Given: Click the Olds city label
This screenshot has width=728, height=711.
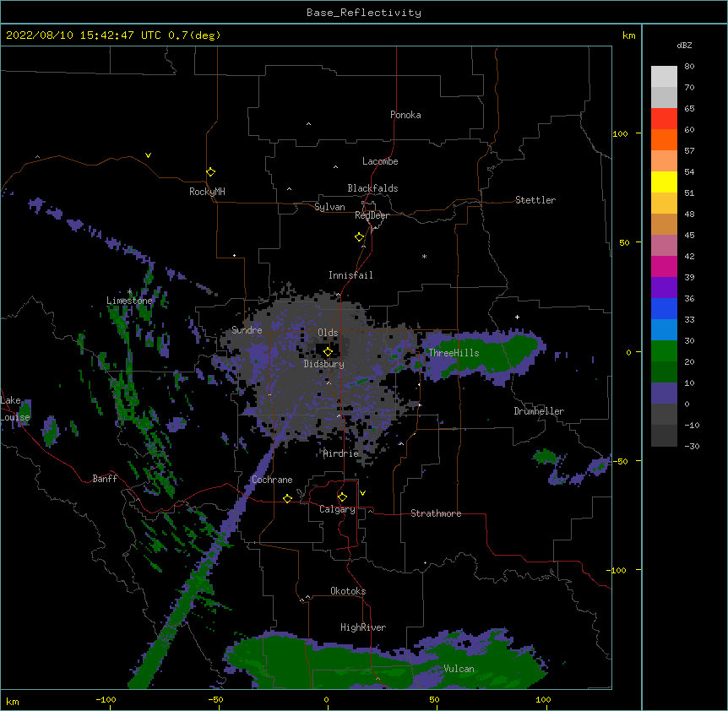Looking at the screenshot, I should point(328,333).
